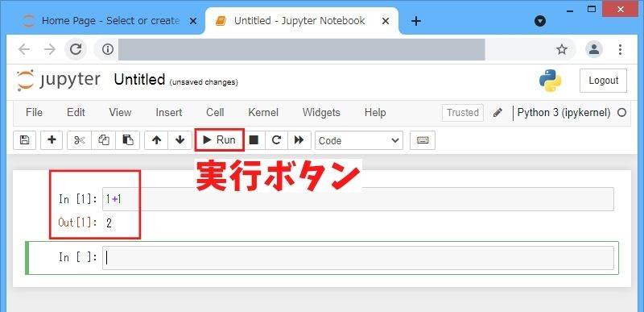
Task: Open the File menu
Action: (34, 113)
